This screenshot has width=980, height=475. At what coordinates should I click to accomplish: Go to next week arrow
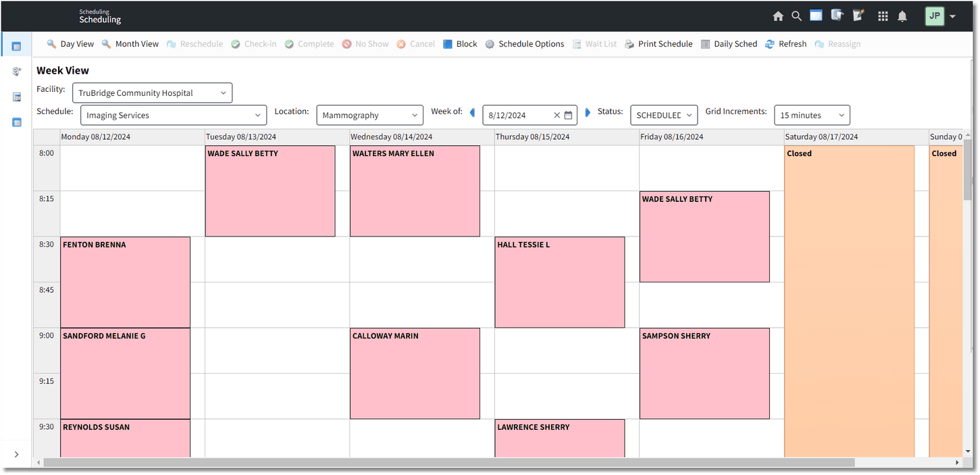point(588,112)
